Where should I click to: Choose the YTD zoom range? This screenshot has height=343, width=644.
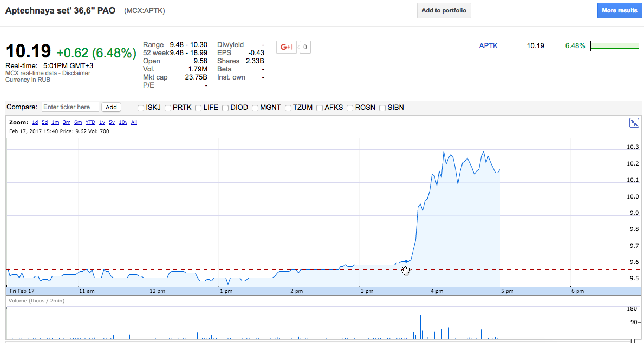click(x=90, y=122)
